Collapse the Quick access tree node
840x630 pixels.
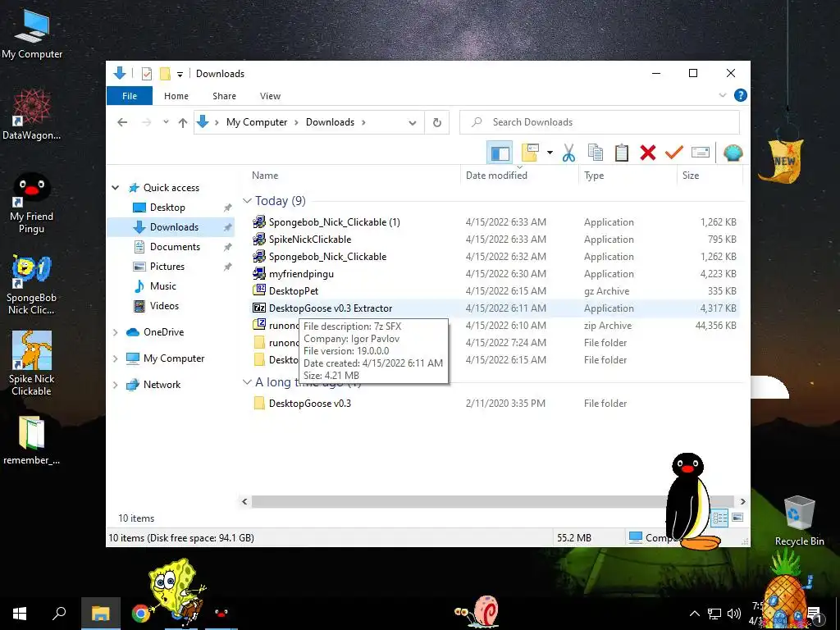pos(115,188)
